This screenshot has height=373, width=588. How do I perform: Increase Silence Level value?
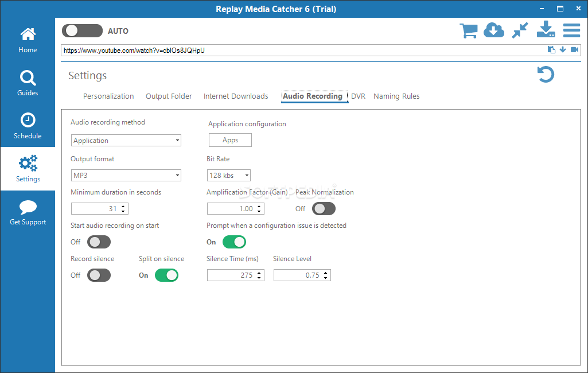(325, 273)
